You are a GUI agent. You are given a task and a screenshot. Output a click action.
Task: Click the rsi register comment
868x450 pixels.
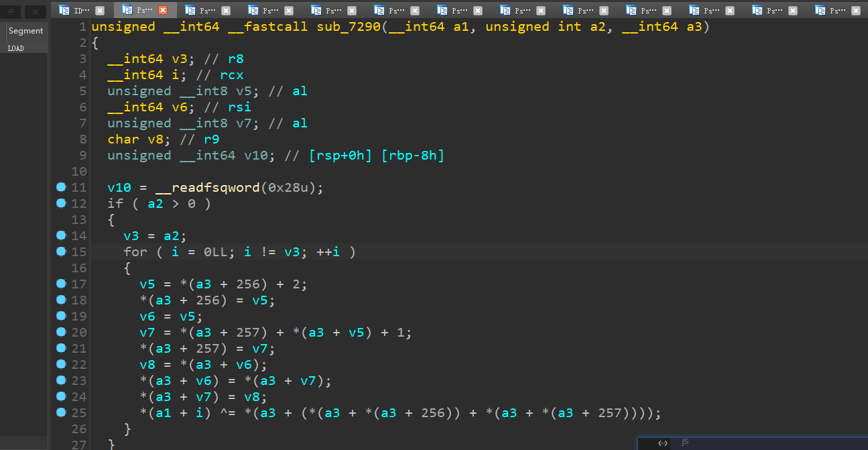pos(240,107)
